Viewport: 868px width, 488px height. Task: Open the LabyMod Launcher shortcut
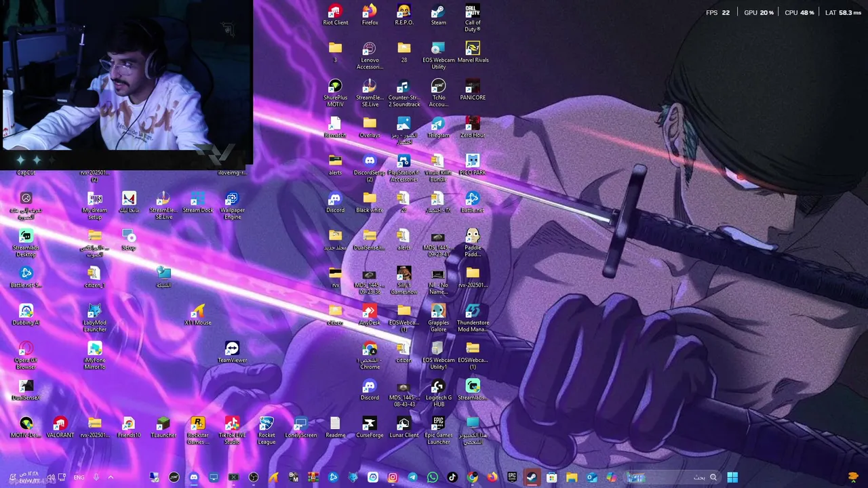[x=95, y=318]
